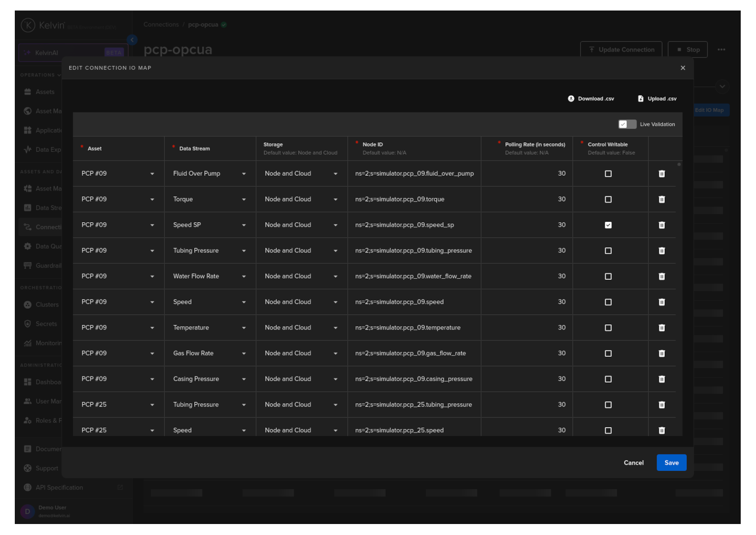Screen dimensions: 756x535
Task: Toggle the Live Validation switch
Action: (x=627, y=124)
